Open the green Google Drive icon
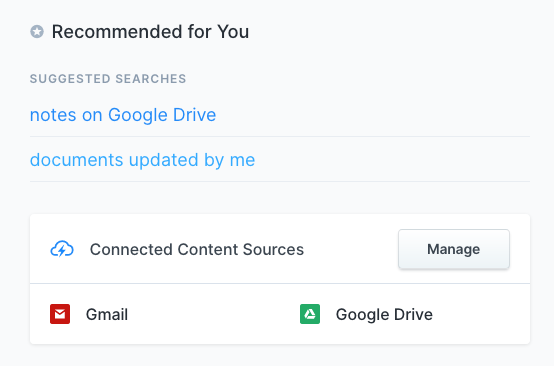This screenshot has height=366, width=554. click(x=310, y=314)
